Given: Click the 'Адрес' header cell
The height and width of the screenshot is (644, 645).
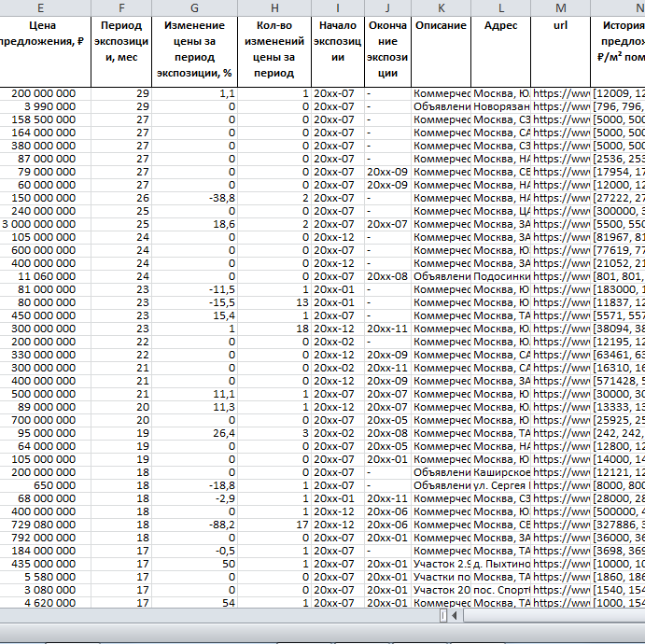Looking at the screenshot, I should 500,51.
